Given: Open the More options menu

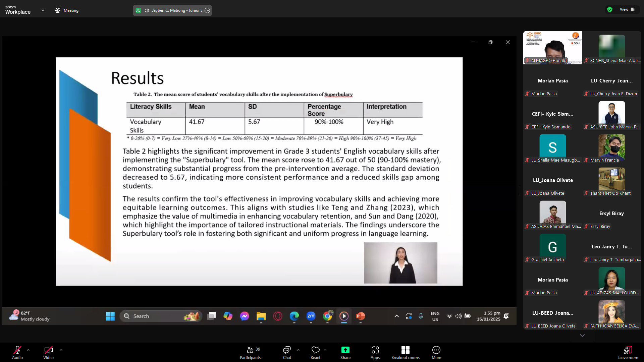Looking at the screenshot, I should pos(436,352).
